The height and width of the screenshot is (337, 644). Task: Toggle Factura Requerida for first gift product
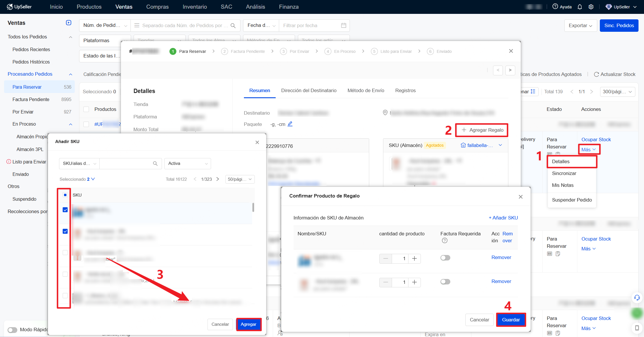point(445,258)
